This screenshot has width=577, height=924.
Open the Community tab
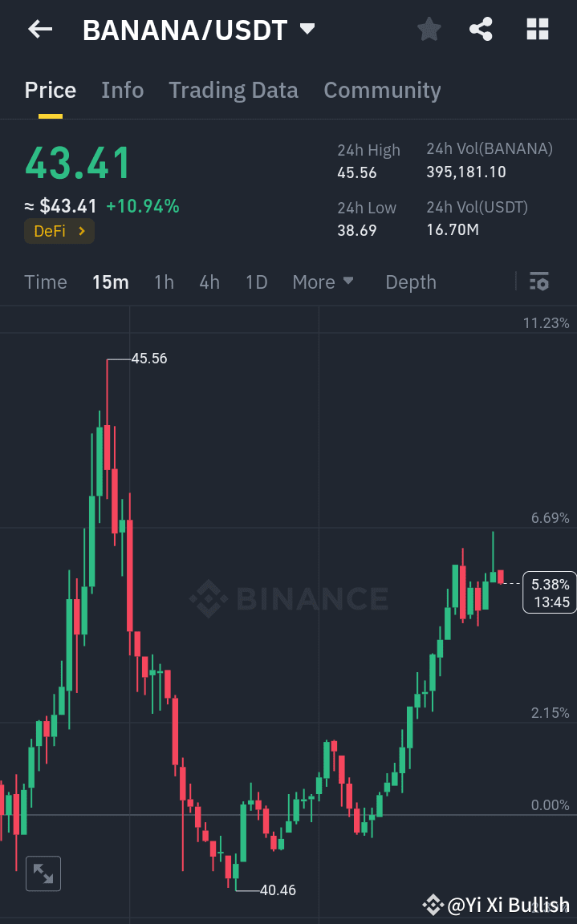click(382, 90)
